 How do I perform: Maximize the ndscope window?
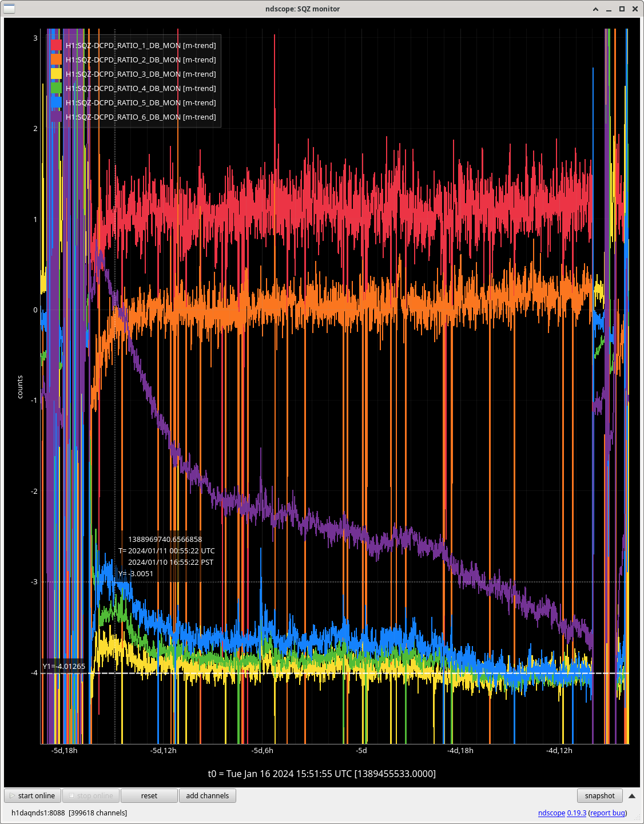click(x=622, y=9)
